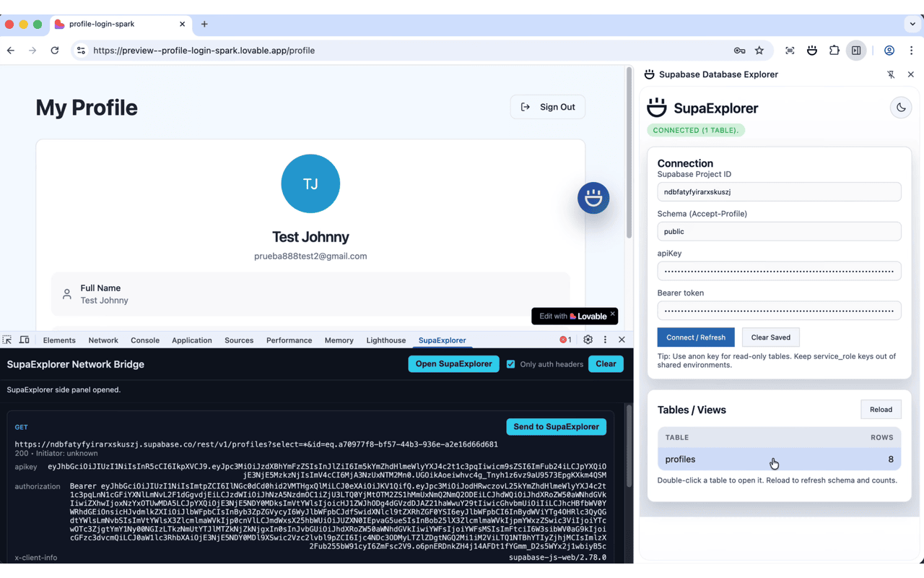Expand the tab search dropdown arrow
The width and height of the screenshot is (924, 578).
tap(912, 24)
